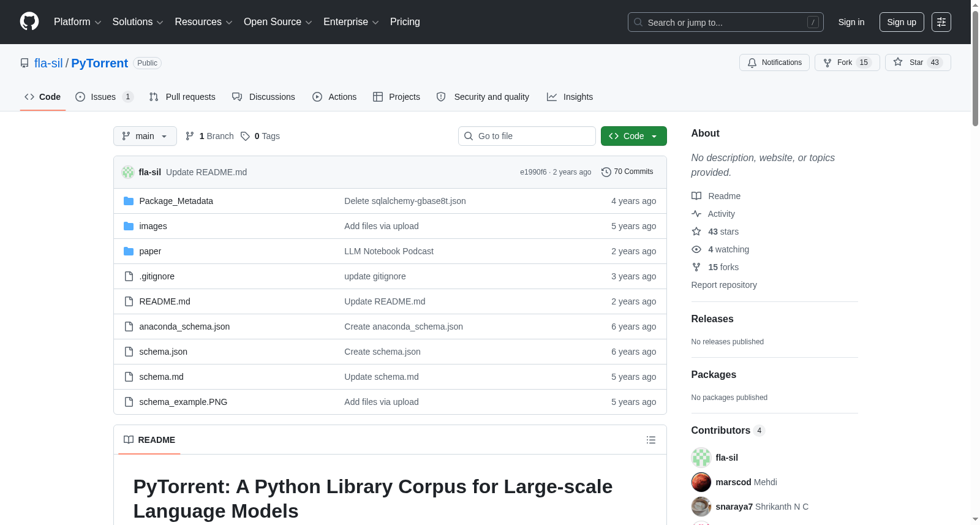
Task: Open the green Code dropdown button
Action: pos(634,136)
